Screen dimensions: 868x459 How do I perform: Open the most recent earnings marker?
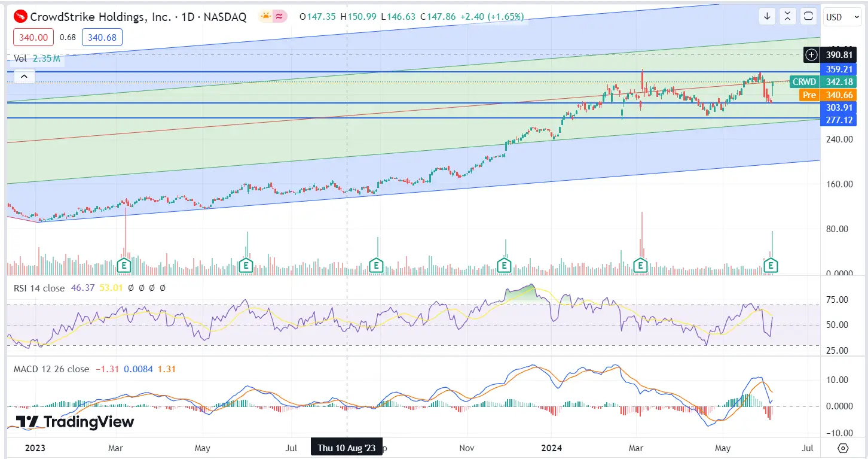point(772,265)
